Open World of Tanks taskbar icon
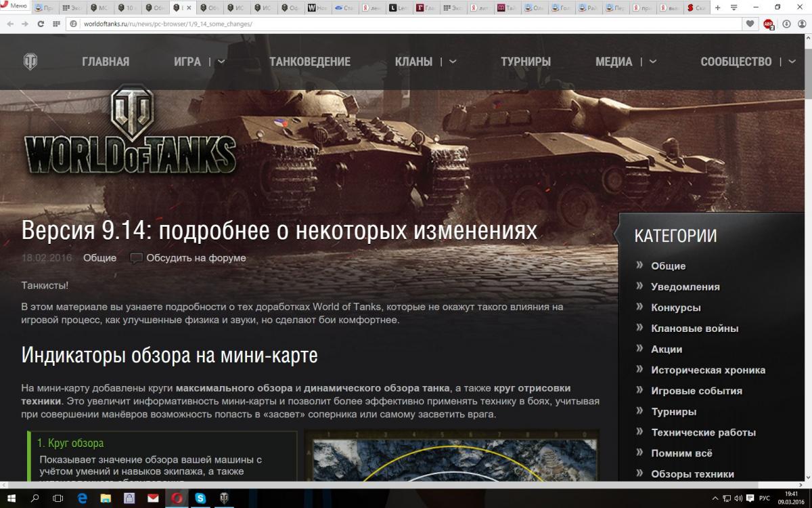 point(224,499)
